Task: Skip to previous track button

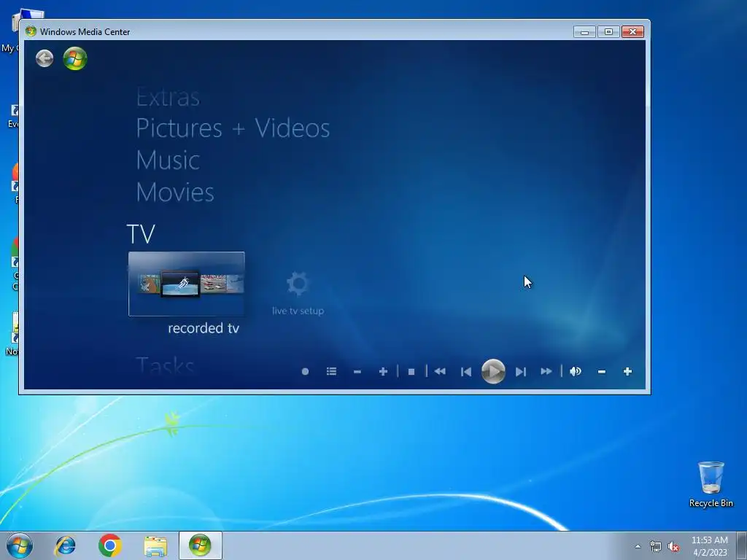Action: pos(466,371)
